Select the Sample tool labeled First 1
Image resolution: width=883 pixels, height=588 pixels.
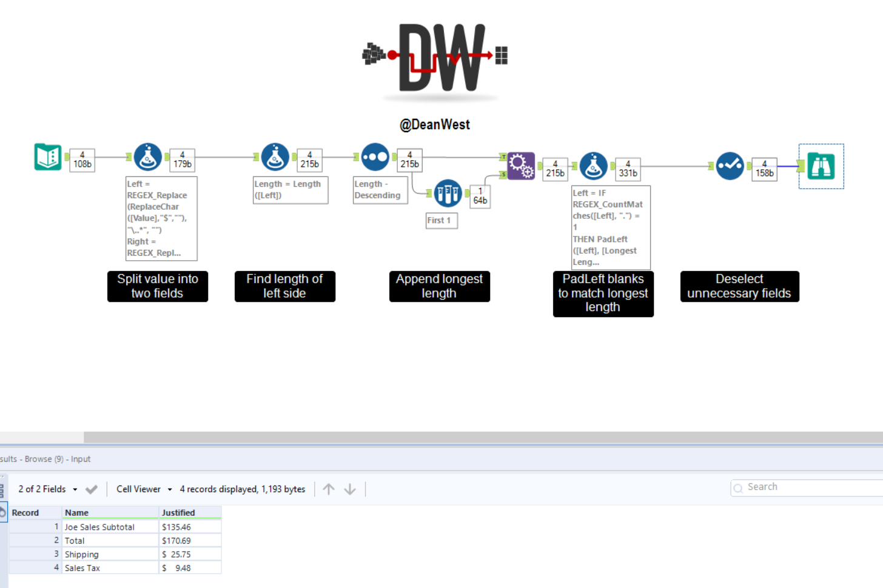pos(448,193)
